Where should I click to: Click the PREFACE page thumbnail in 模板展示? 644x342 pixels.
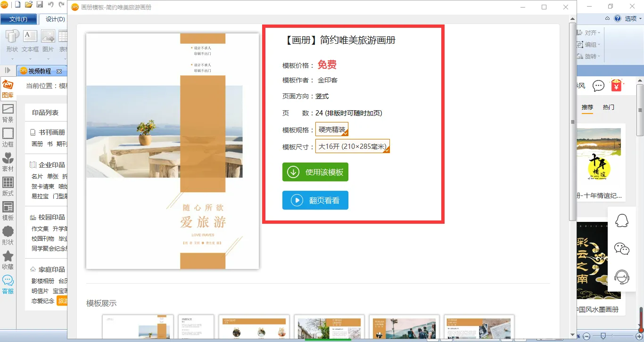[x=196, y=326]
